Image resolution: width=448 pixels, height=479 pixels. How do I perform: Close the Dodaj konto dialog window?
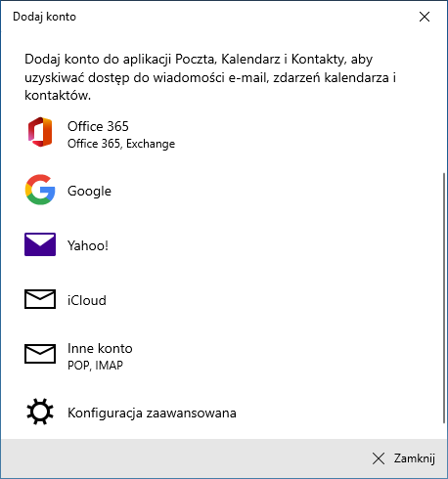pos(425,17)
